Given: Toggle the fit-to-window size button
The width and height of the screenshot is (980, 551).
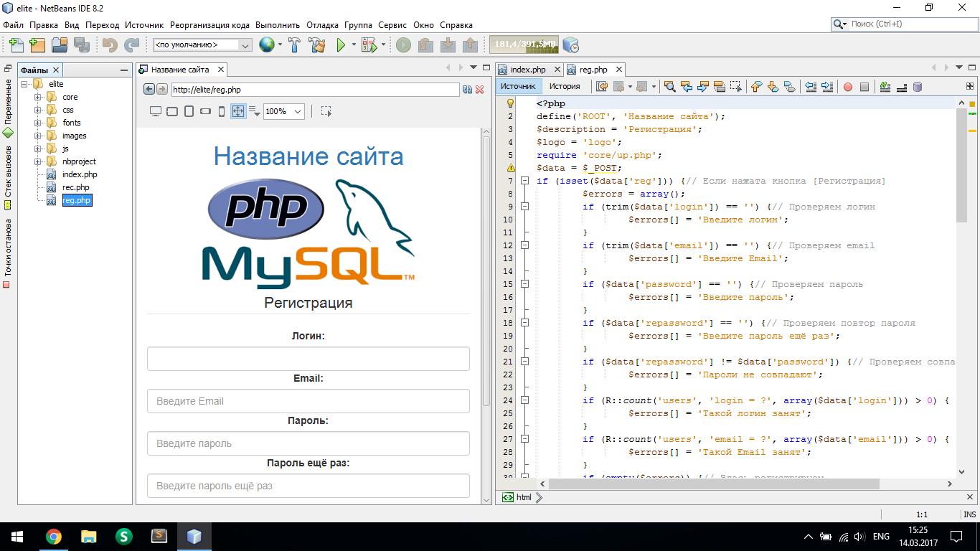Looking at the screenshot, I should (238, 111).
